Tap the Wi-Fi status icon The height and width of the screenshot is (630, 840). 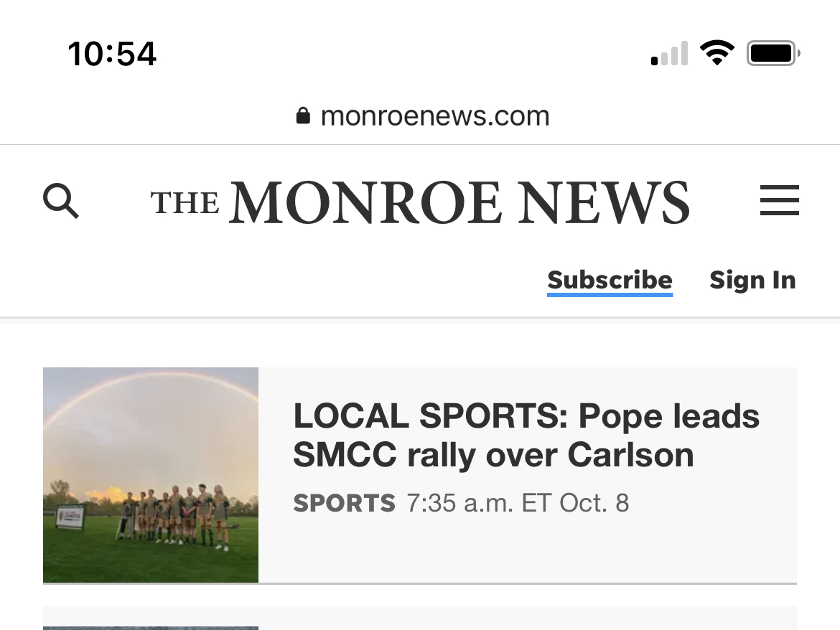(717, 52)
